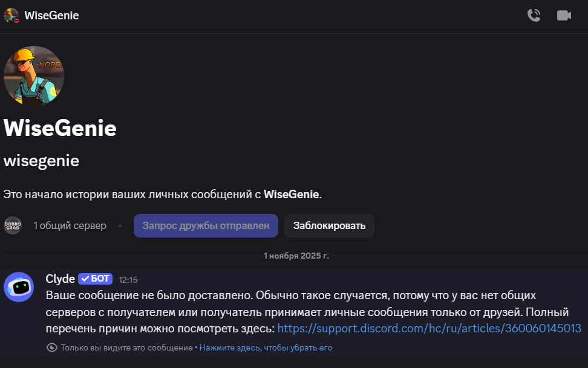Open the support.discord.com article link
This screenshot has width=588, height=368.
point(429,329)
